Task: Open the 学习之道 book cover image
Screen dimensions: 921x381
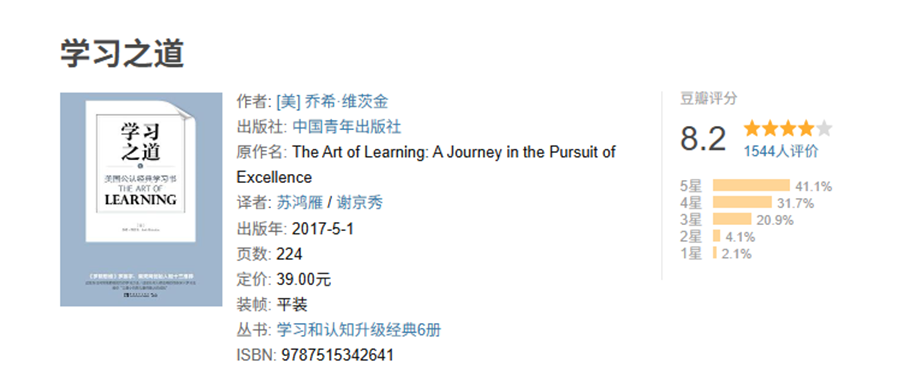Action: (141, 199)
